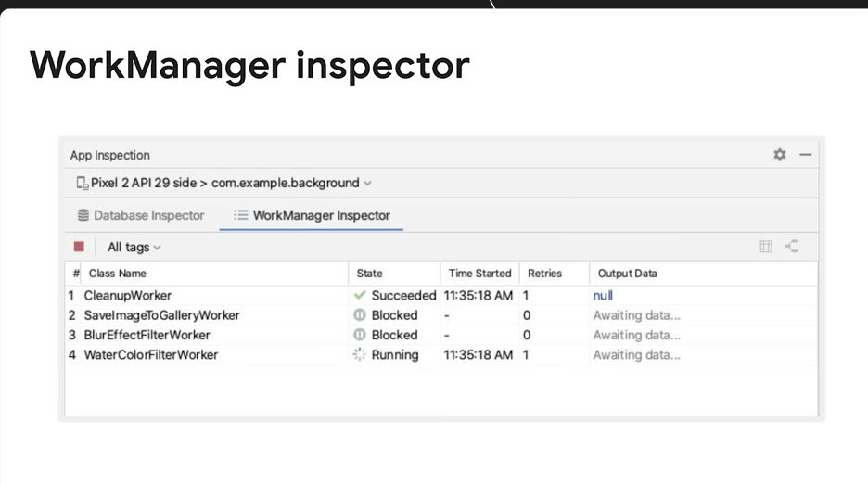Minimize the App Inspection panel
Screen dimensions: 868x485
point(806,155)
